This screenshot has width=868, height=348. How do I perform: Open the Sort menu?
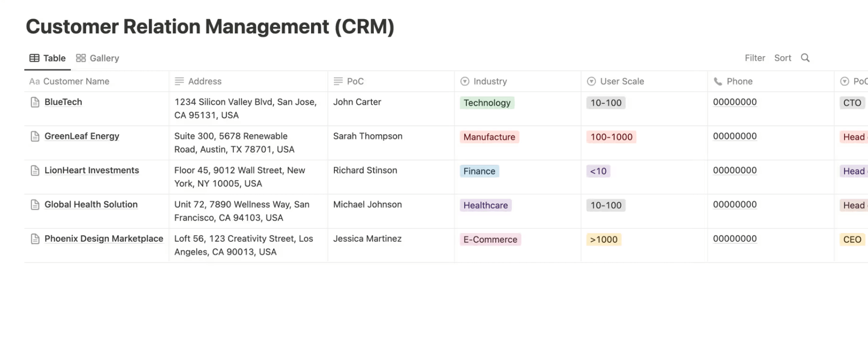point(783,58)
